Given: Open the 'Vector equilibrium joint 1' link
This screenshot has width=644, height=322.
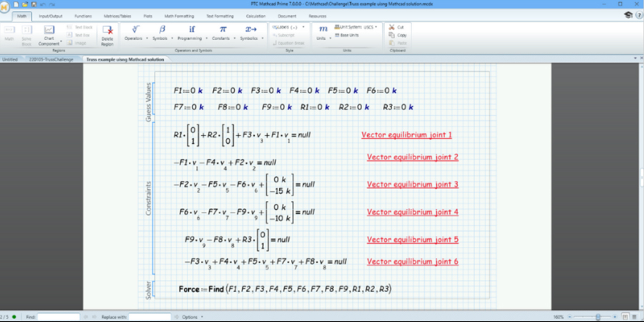Looking at the screenshot, I should pos(406,135).
